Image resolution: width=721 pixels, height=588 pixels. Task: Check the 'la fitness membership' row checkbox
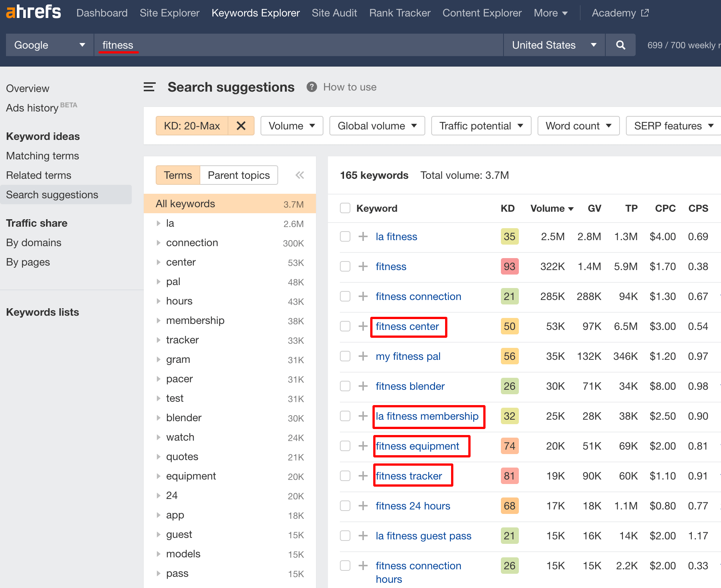(345, 416)
